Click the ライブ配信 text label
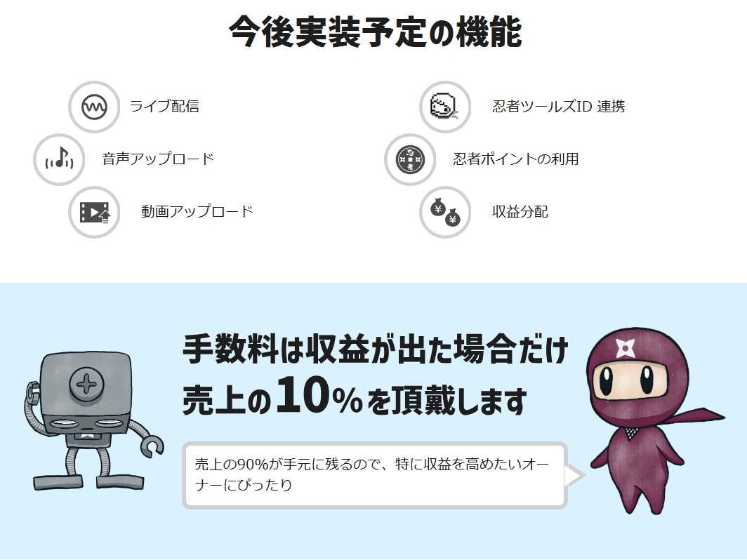747x560 pixels. 164,106
